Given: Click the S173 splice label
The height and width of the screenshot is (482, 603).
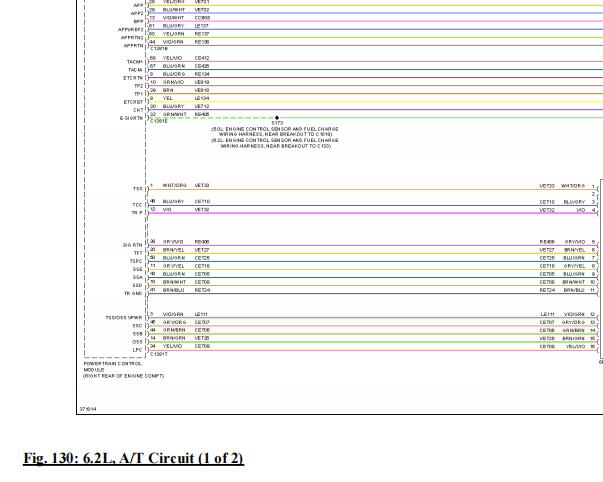Looking at the screenshot, I should [277, 123].
